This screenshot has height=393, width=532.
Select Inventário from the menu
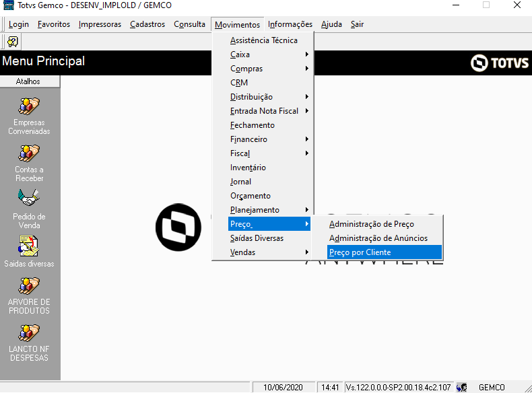point(269,168)
